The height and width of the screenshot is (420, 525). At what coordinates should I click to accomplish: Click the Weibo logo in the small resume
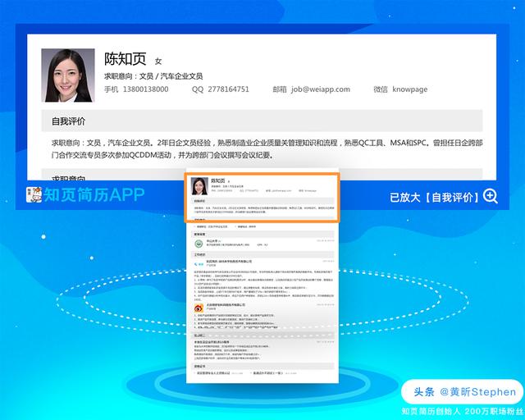point(199,308)
